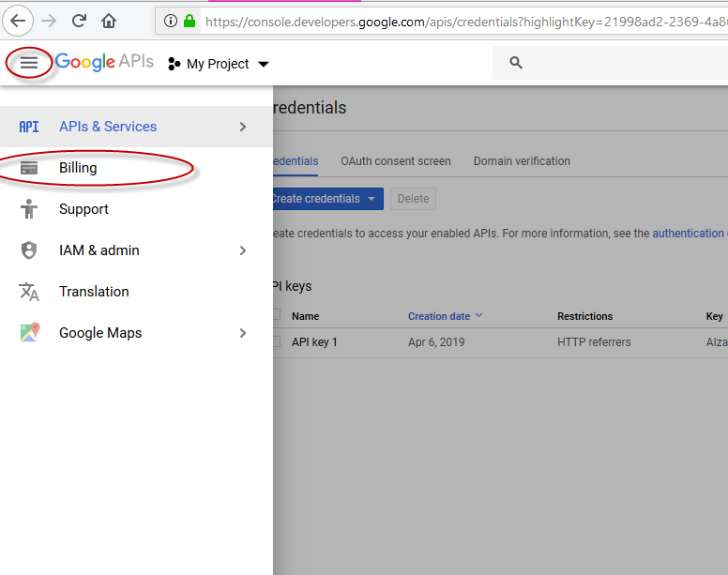The image size is (728, 575).
Task: Expand the APIs & Services submenu chevron
Action: [242, 127]
